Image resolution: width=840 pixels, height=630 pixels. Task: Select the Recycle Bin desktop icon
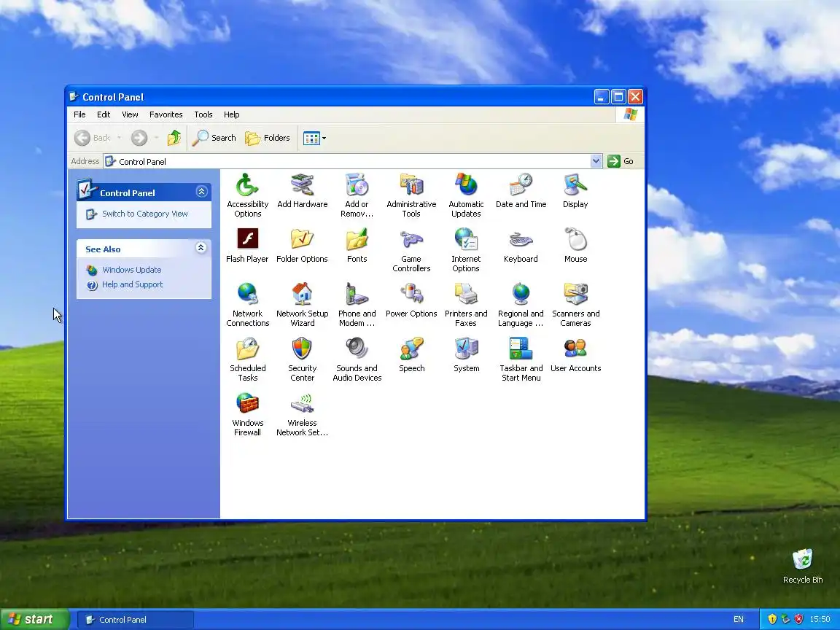[803, 566]
